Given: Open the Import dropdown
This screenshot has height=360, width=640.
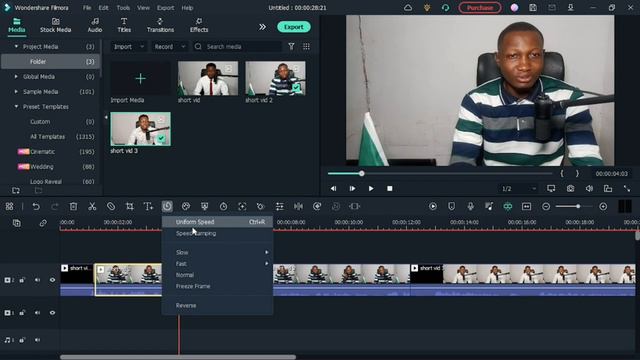Looking at the screenshot, I should click(129, 47).
